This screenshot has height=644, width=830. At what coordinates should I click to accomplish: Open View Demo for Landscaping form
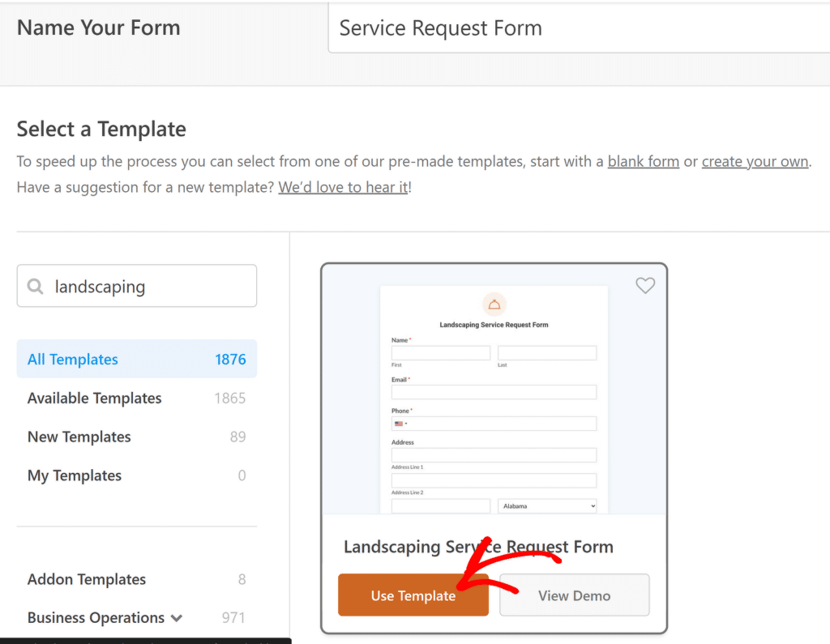(x=575, y=595)
